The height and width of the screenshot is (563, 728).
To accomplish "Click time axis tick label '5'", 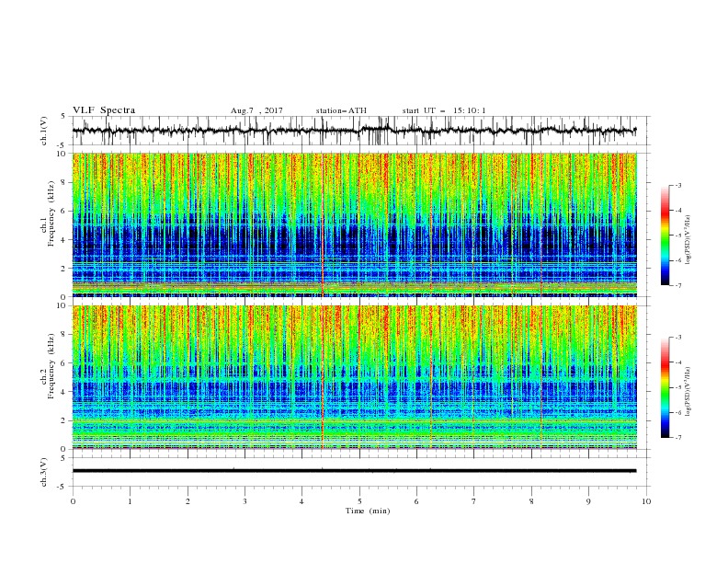I will pos(359,501).
